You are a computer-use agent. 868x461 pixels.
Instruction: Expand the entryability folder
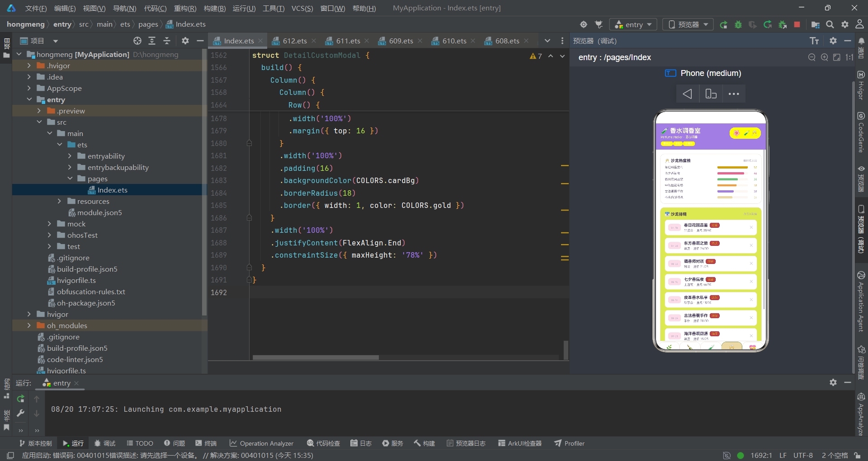(70, 156)
